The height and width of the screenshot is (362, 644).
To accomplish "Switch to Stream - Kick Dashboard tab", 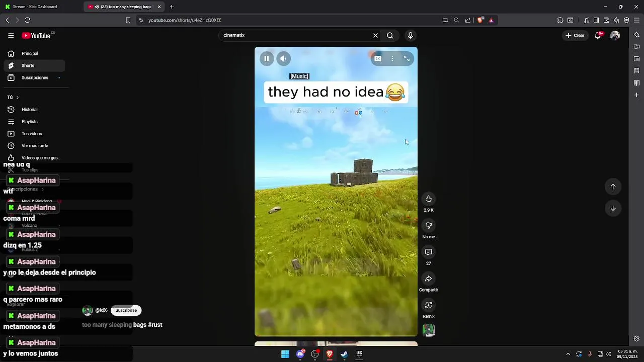I will tap(40, 7).
